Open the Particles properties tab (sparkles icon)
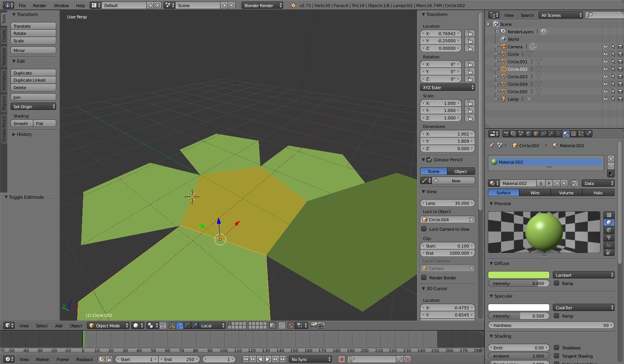The width and height of the screenshot is (624, 364). tap(581, 134)
